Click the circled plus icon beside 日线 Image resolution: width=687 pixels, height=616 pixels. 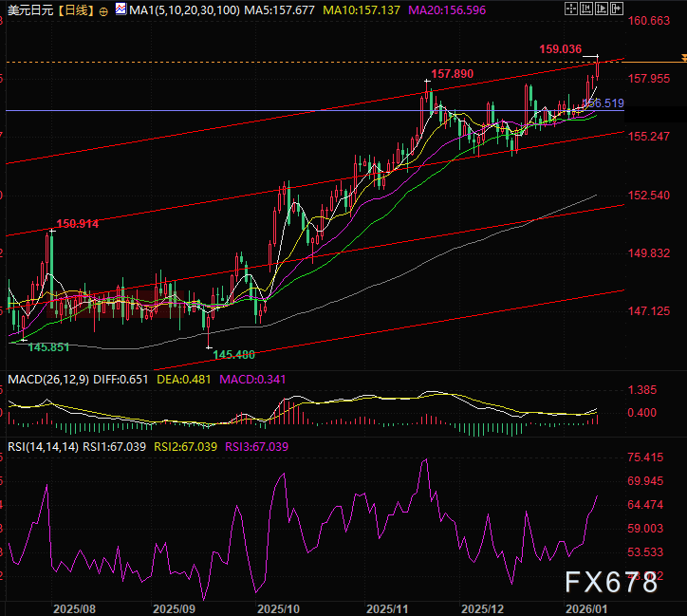tap(103, 9)
